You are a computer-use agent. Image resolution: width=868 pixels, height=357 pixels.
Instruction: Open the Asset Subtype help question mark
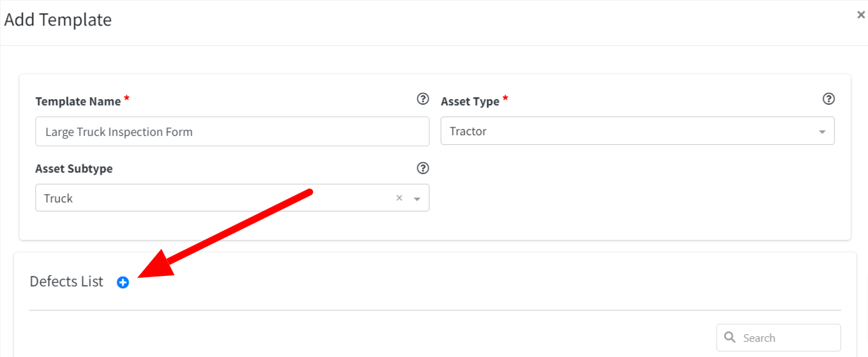coord(423,168)
